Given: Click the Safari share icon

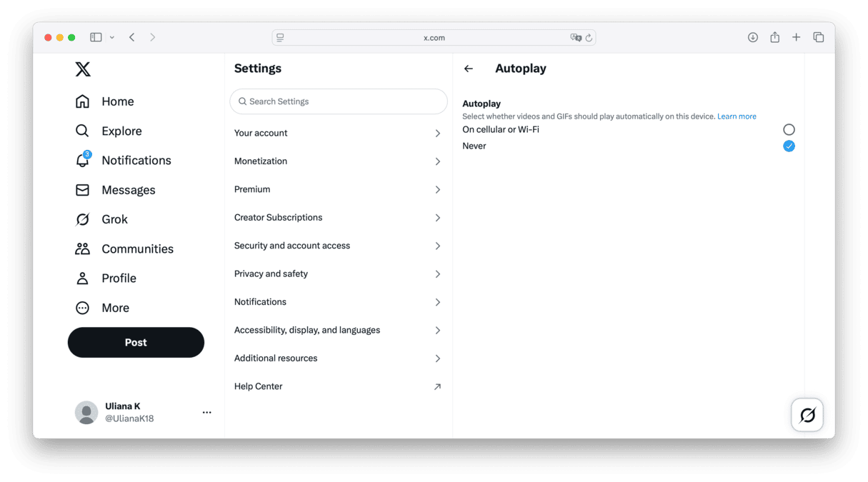Looking at the screenshot, I should pyautogui.click(x=774, y=37).
